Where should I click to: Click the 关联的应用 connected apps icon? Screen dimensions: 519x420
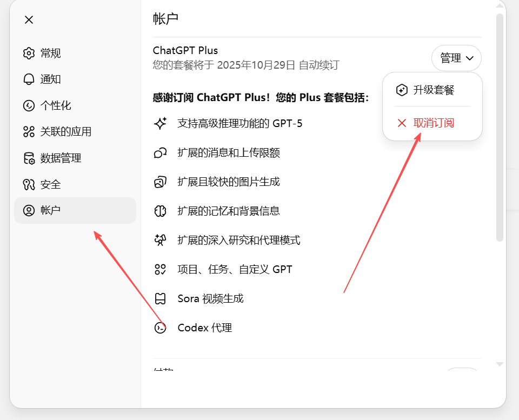click(x=29, y=131)
